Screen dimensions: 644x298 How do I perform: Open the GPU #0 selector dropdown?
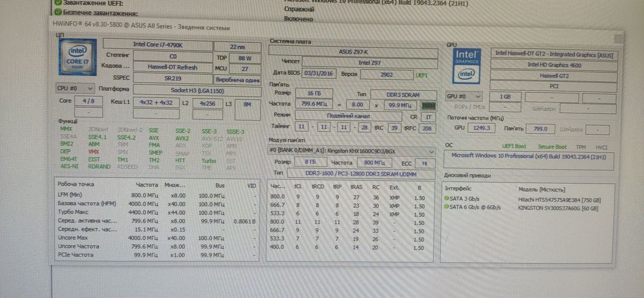pyautogui.click(x=464, y=96)
